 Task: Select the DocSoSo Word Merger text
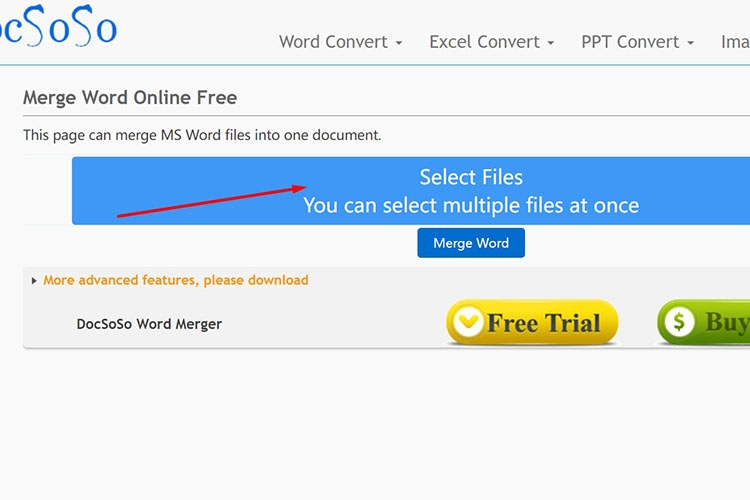pos(149,324)
